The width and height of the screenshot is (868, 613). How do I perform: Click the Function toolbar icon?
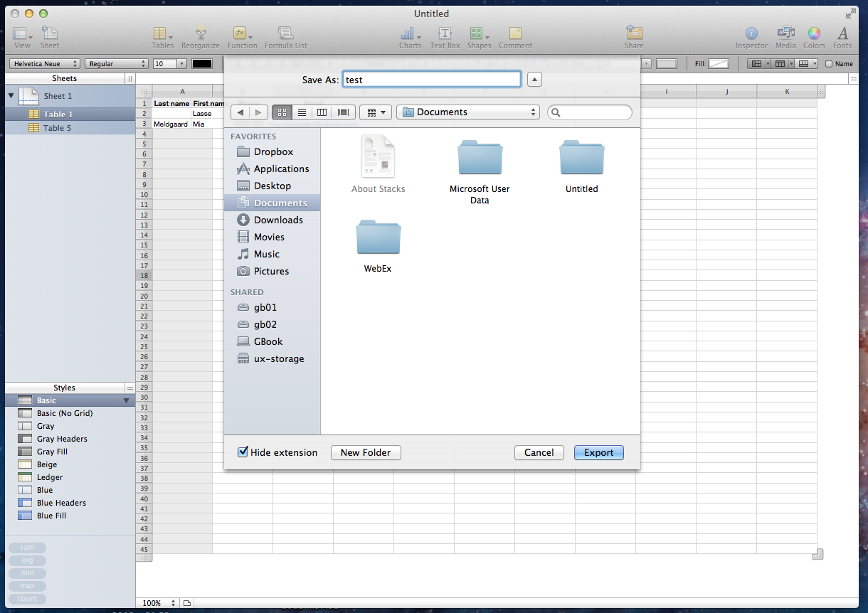(242, 37)
